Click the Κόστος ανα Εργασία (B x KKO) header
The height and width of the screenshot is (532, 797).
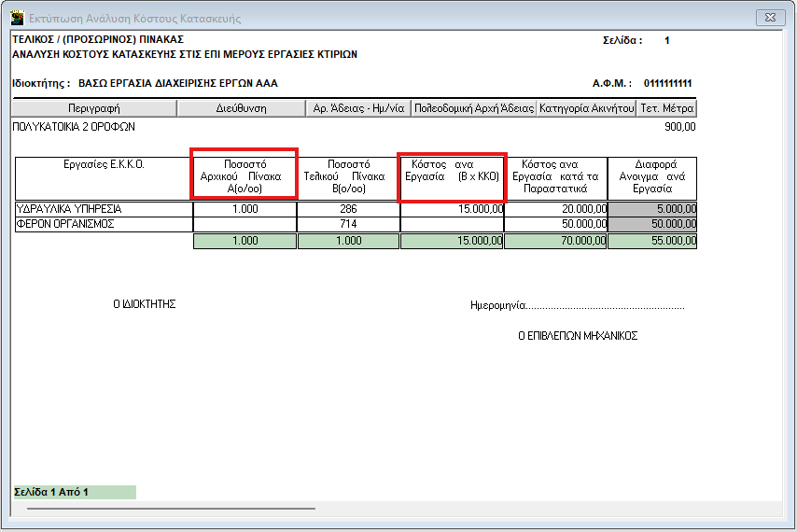pos(452,175)
